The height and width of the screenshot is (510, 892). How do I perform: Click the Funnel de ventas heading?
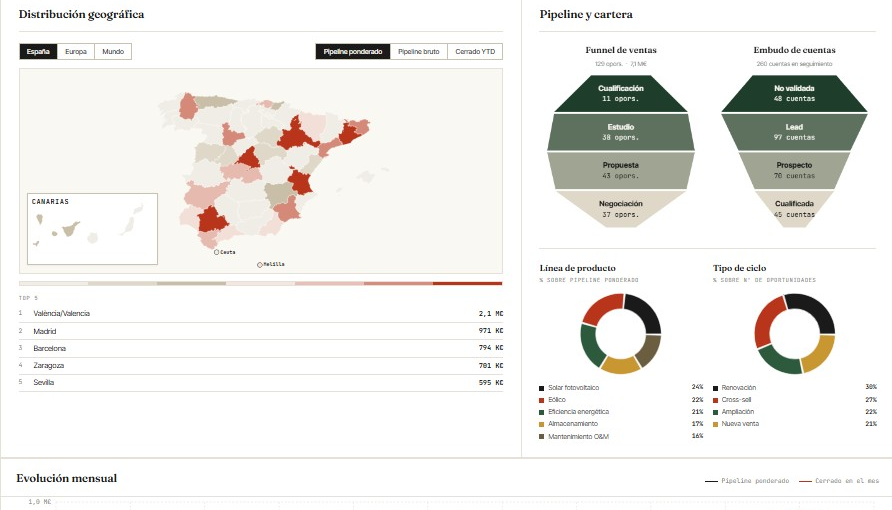[x=621, y=50]
